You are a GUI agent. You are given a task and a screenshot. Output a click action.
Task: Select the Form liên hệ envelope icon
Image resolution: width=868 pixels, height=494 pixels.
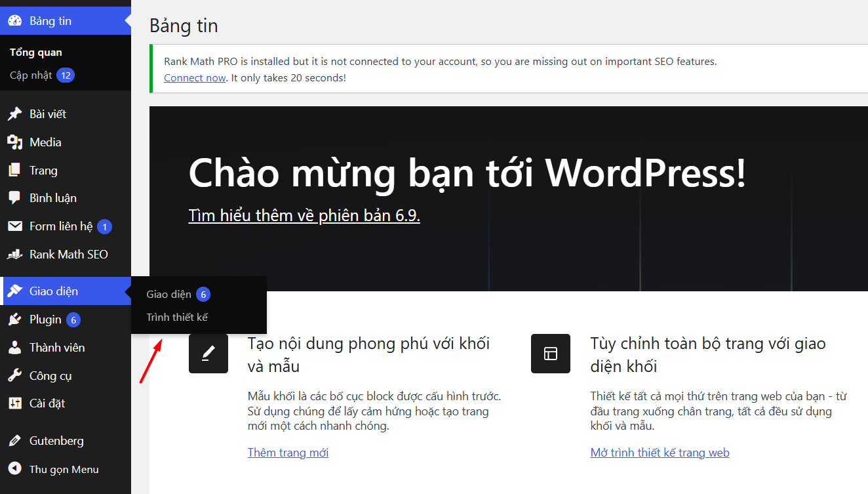(x=16, y=226)
